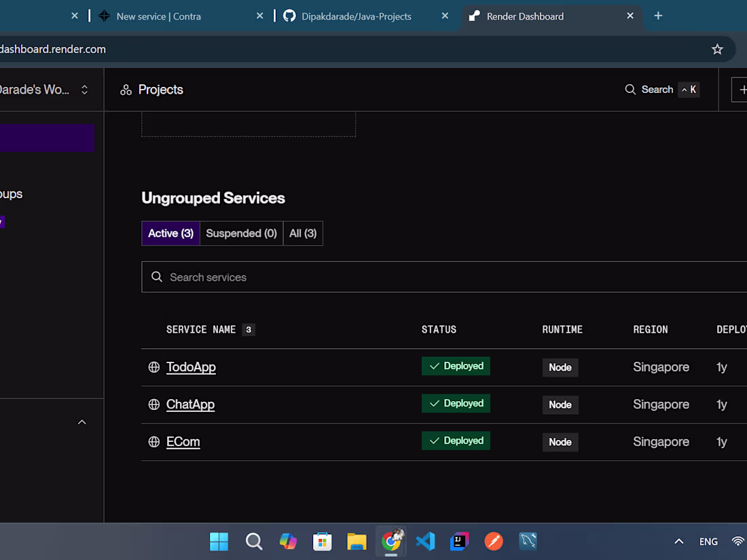Viewport: 747px width, 560px height.
Task: Open a new browser tab with plus
Action: (659, 16)
